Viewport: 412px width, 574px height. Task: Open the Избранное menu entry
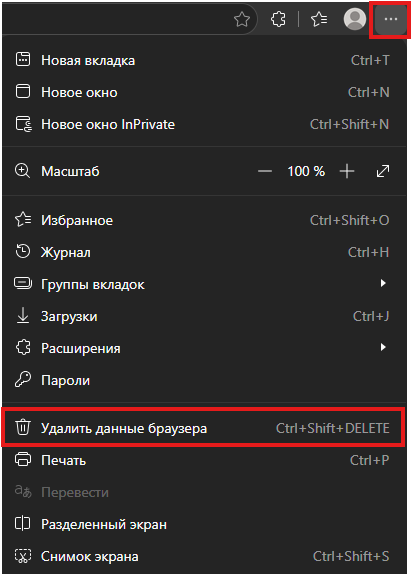click(204, 220)
